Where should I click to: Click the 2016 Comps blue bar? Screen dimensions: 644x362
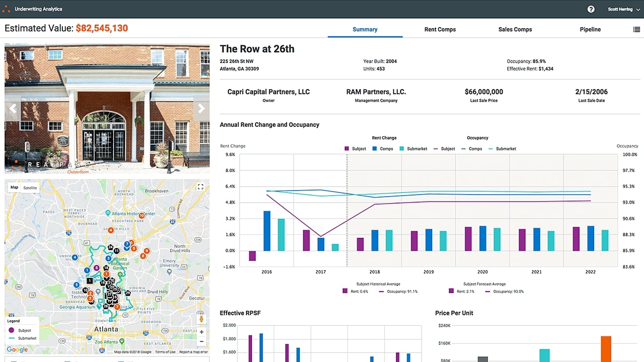(x=267, y=231)
